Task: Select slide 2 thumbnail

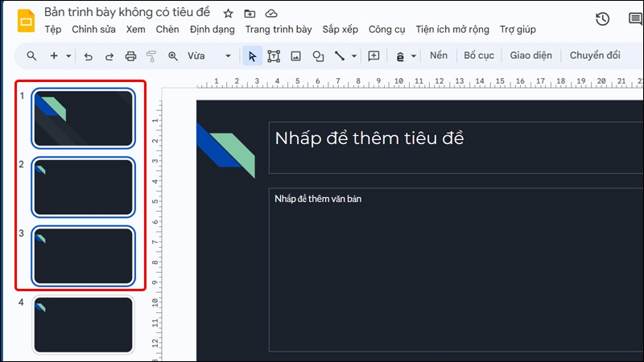Action: click(x=84, y=187)
